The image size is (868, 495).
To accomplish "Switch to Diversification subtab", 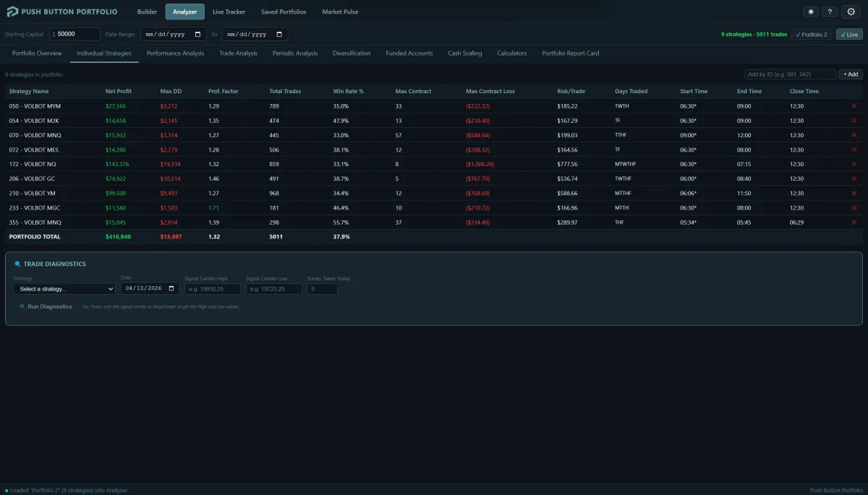I will tap(352, 53).
